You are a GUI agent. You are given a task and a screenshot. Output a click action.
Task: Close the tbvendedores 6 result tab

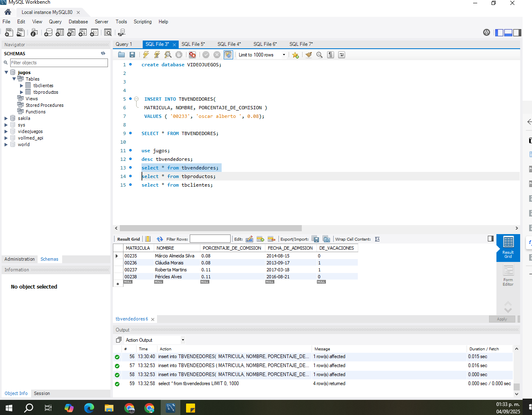[153, 319]
